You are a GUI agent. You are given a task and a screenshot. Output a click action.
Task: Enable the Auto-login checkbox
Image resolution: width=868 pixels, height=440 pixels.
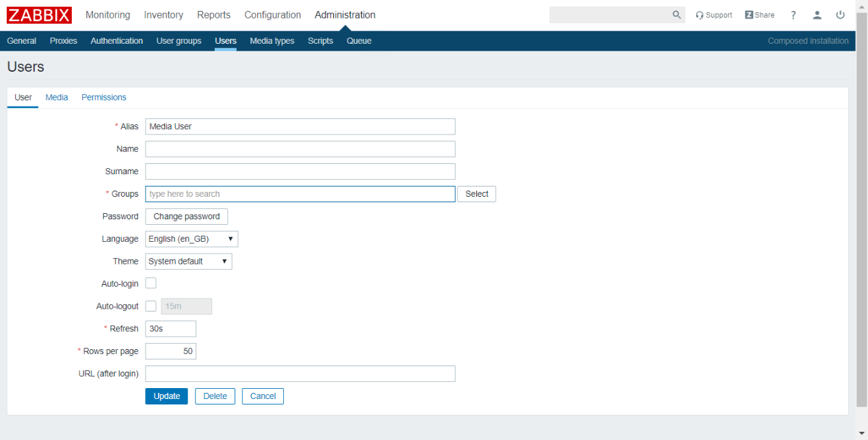[x=151, y=284]
